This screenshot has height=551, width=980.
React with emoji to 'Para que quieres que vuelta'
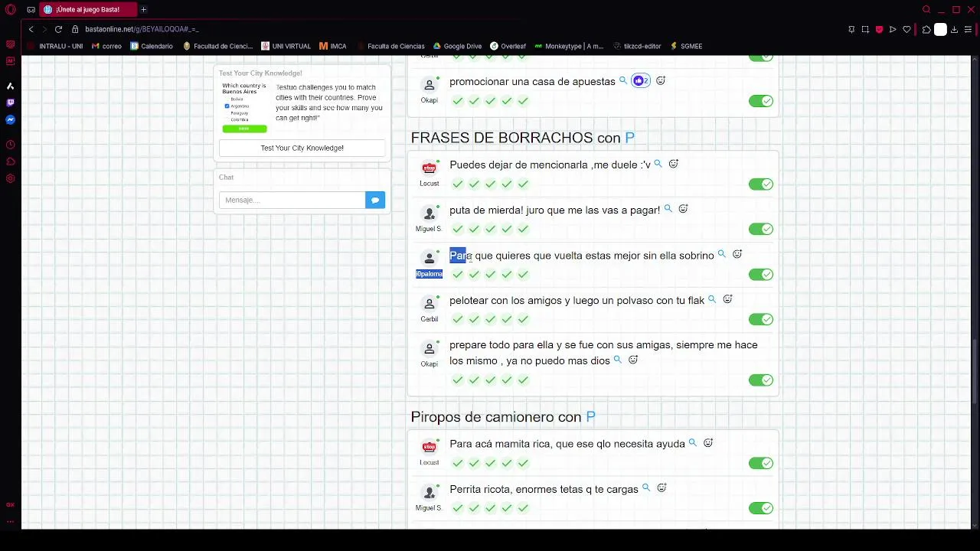737,254
